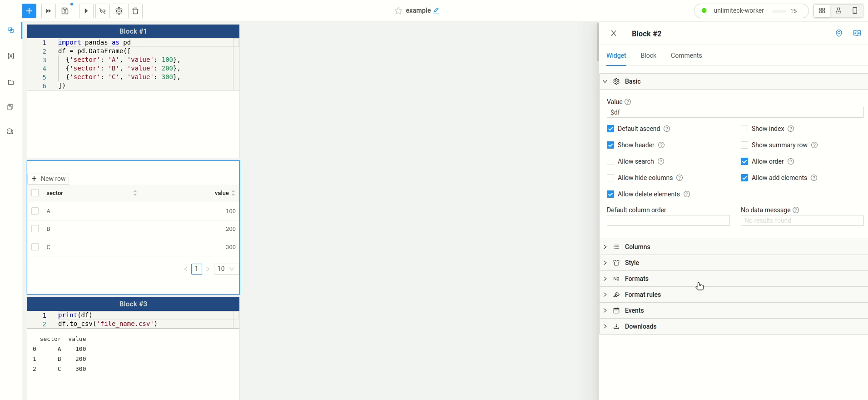The width and height of the screenshot is (868, 400).
Task: Open the blocks view sidebar icon
Action: tap(11, 30)
